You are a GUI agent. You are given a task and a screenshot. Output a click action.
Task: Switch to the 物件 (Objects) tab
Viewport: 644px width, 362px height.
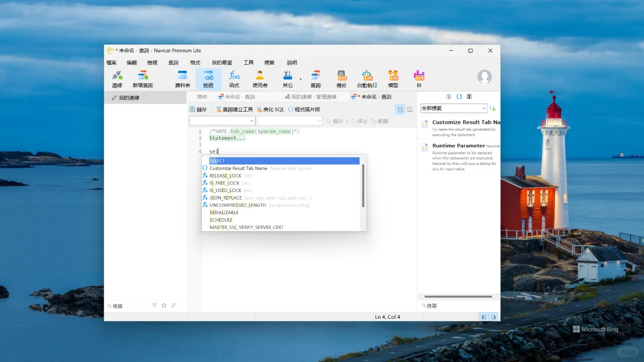[x=202, y=97]
